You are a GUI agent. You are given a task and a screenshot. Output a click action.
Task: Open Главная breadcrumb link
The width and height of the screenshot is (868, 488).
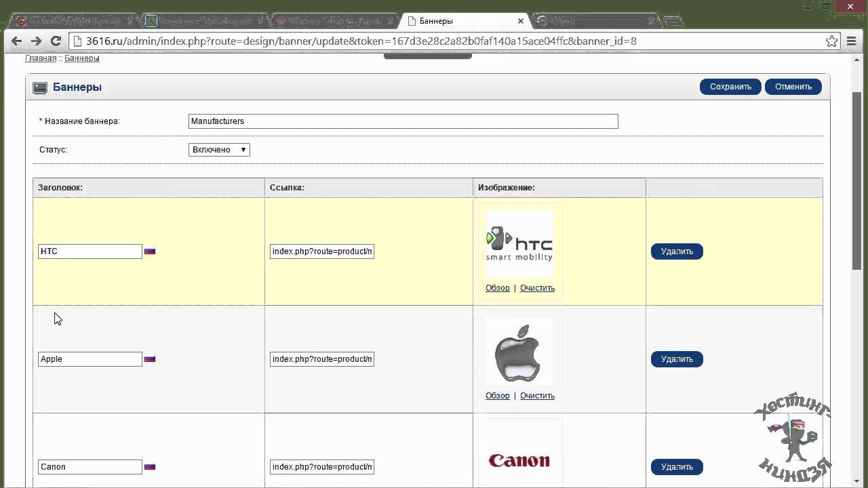click(x=41, y=58)
